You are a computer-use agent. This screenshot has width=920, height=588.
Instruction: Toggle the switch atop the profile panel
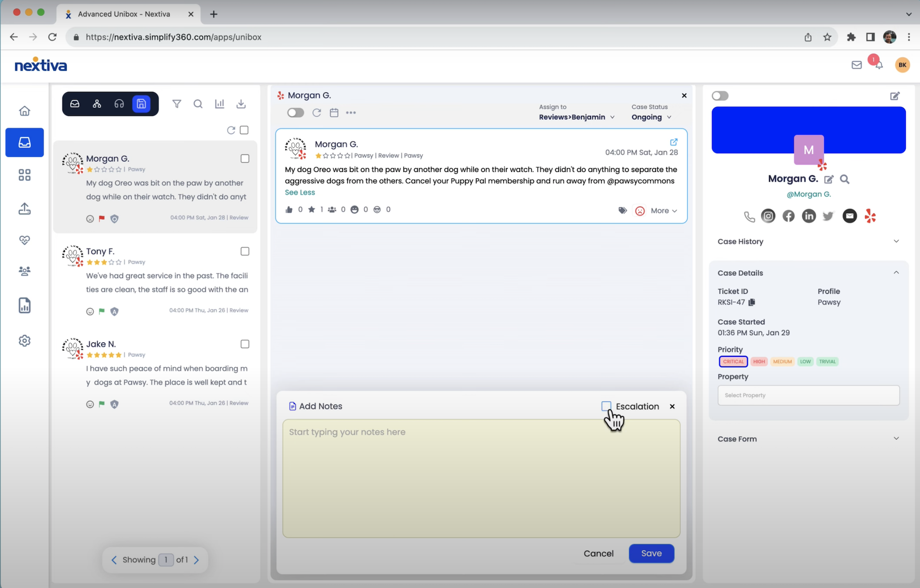pyautogui.click(x=720, y=96)
